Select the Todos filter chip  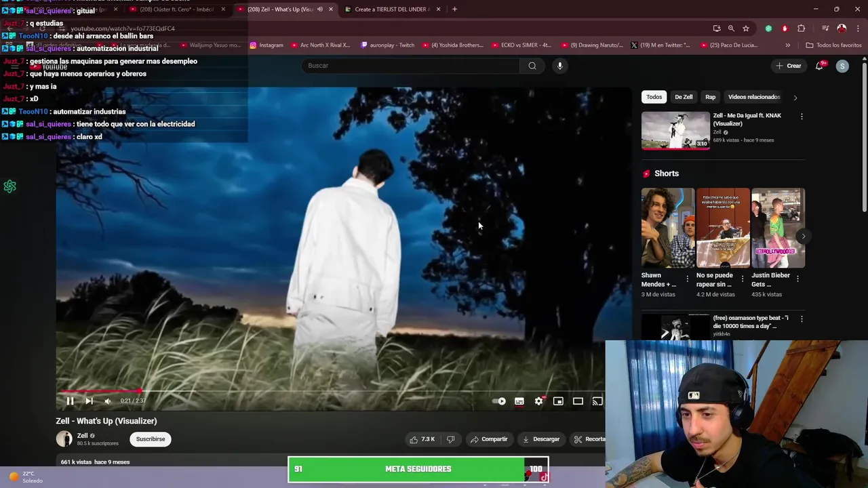click(x=654, y=97)
